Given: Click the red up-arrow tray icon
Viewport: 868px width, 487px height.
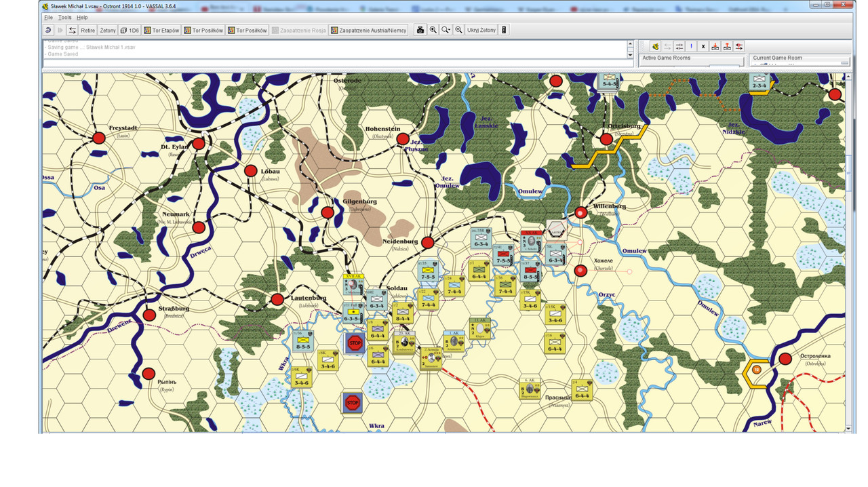Looking at the screenshot, I should (x=727, y=47).
